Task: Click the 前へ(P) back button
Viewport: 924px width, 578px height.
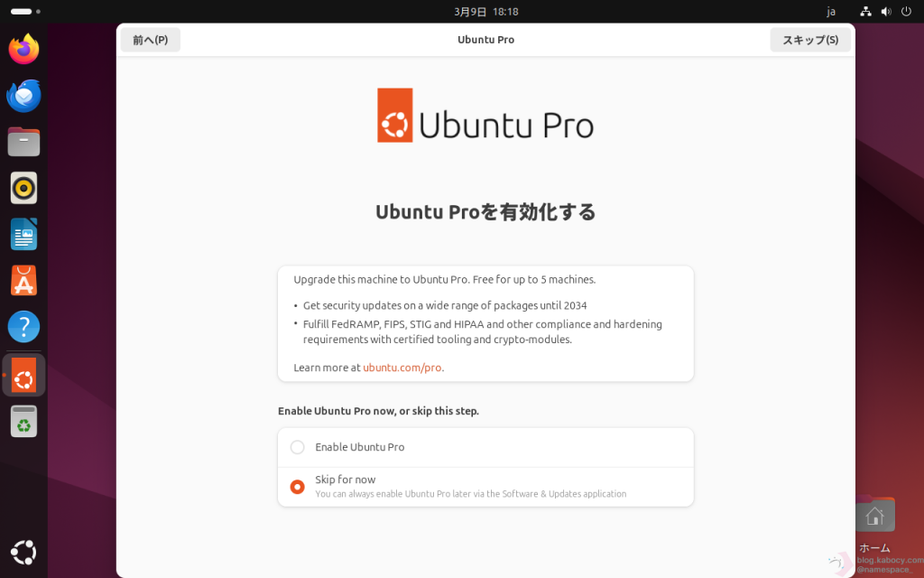Action: point(151,40)
